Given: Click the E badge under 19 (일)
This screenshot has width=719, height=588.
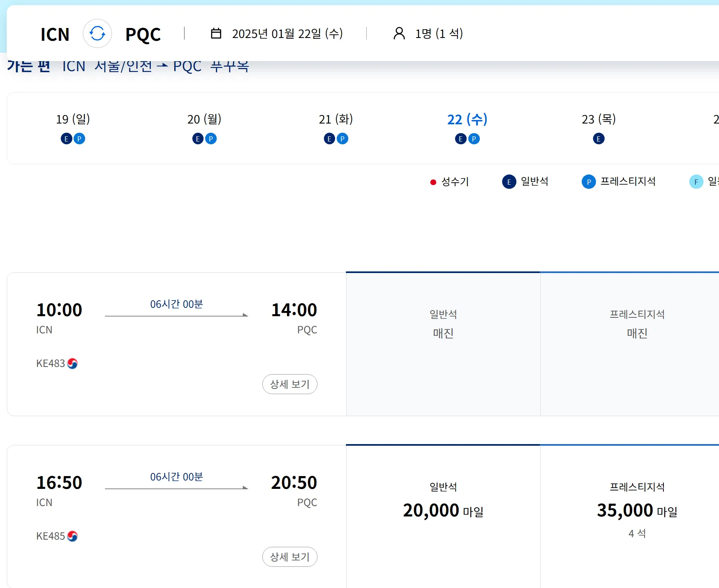Looking at the screenshot, I should [66, 139].
